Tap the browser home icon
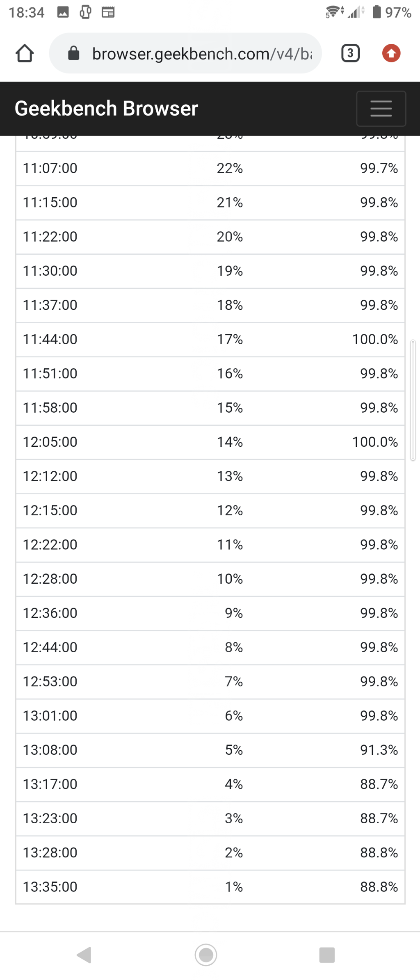Viewport: 420px width, 980px height. click(25, 53)
